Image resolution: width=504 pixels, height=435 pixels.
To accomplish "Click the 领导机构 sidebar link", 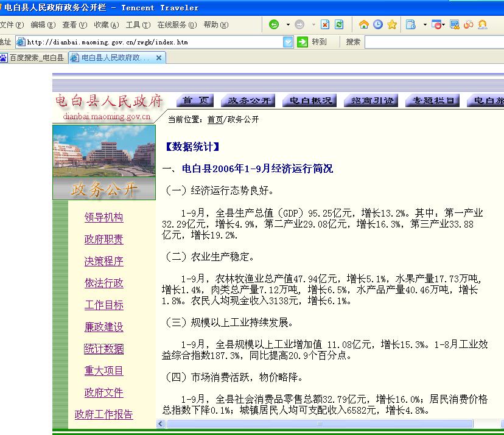I will click(103, 218).
